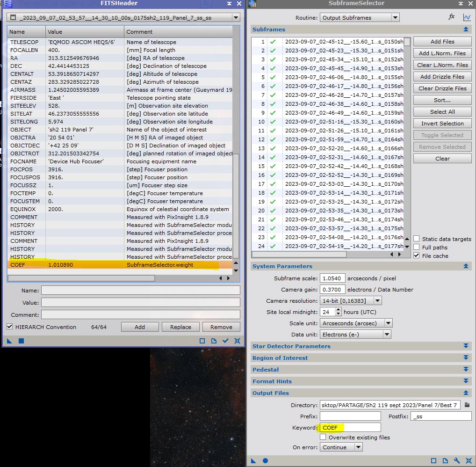Browse for output directory folder icon

click(467, 405)
